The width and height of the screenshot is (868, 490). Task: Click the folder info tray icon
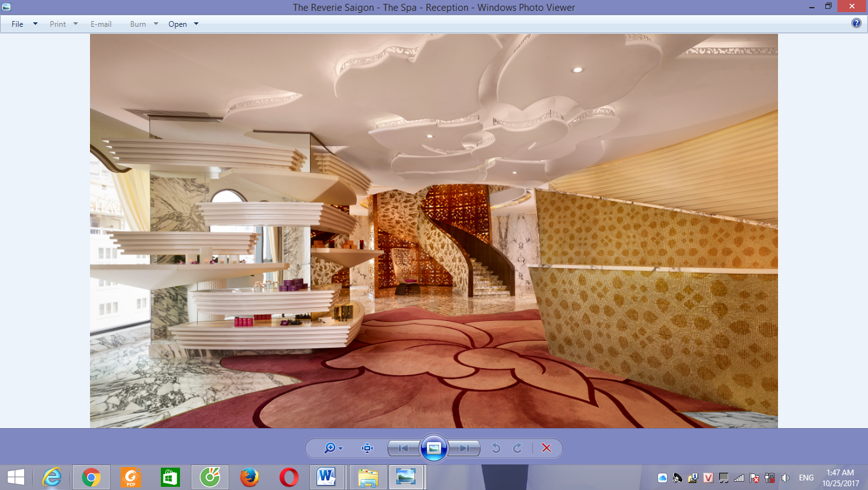692,478
